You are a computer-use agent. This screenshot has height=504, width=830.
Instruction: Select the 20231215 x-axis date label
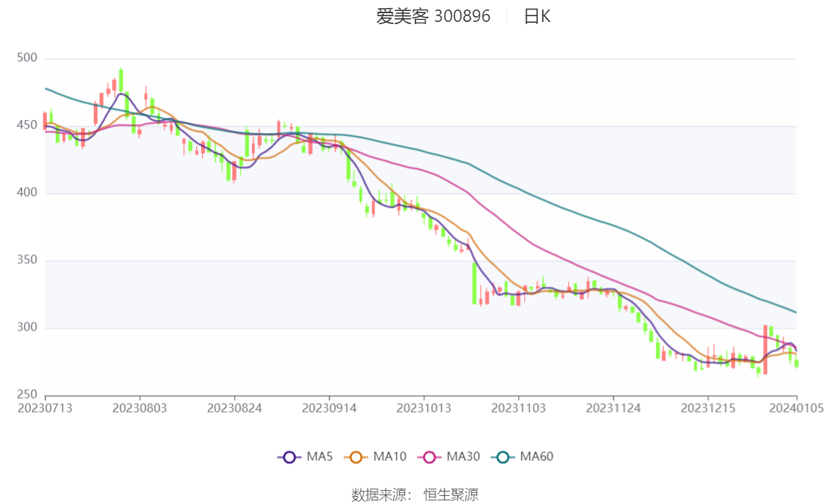[x=709, y=408]
